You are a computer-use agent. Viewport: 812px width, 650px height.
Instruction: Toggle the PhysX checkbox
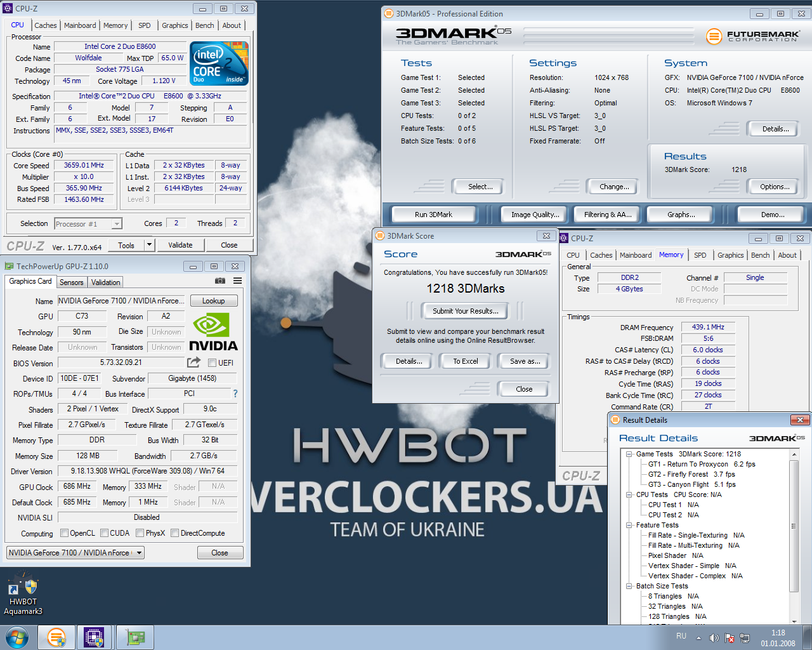140,533
